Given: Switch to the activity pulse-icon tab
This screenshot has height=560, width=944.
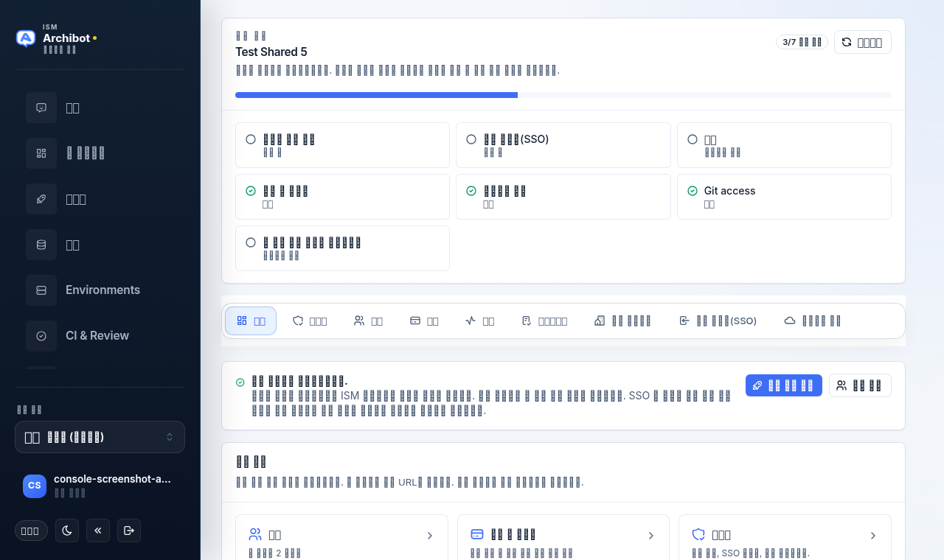Looking at the screenshot, I should [479, 321].
